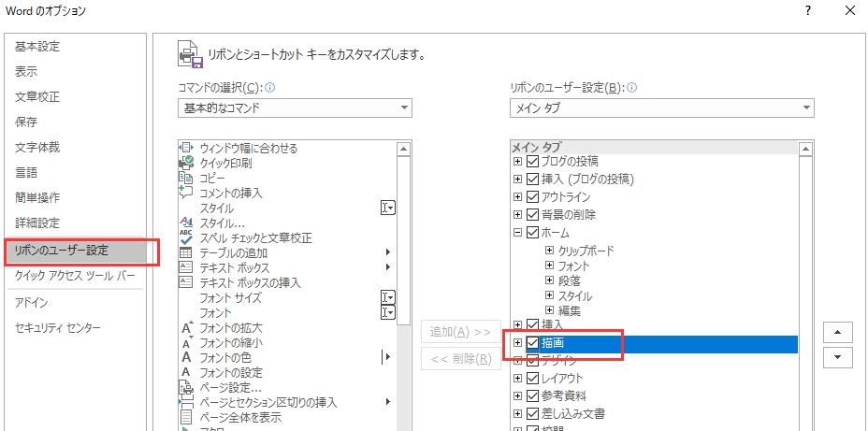
Task: Open the 基本設定 options category
Action: (37, 47)
